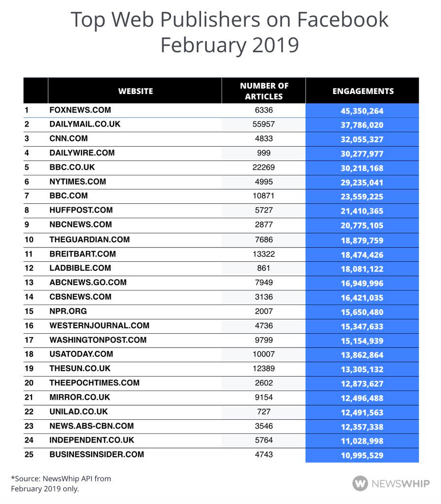Click the chart title text
The image size is (441, 504).
click(230, 32)
